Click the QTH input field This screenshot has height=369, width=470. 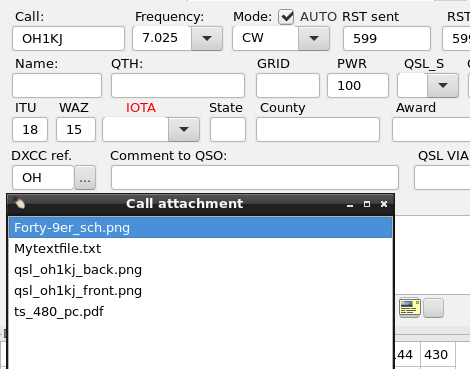178,86
